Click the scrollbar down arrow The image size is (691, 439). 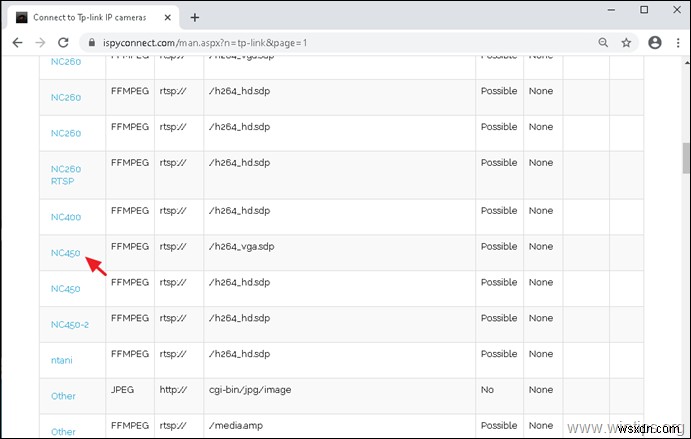tap(685, 433)
